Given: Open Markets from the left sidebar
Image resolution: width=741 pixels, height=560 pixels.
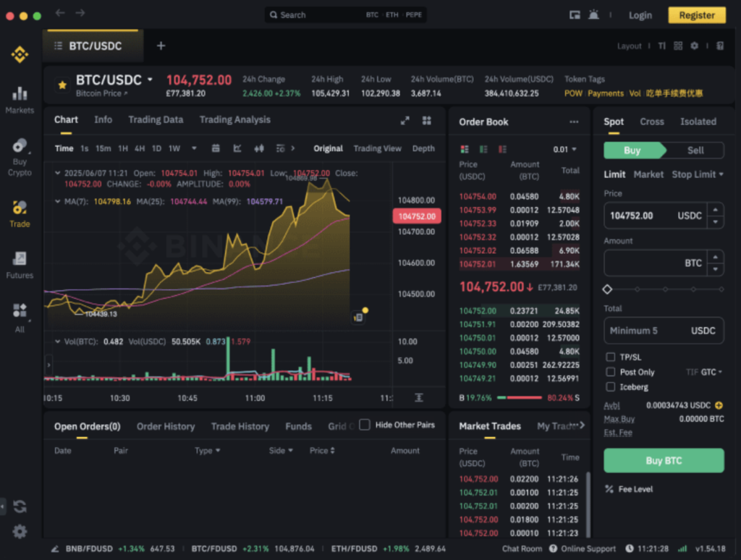Looking at the screenshot, I should click(20, 99).
